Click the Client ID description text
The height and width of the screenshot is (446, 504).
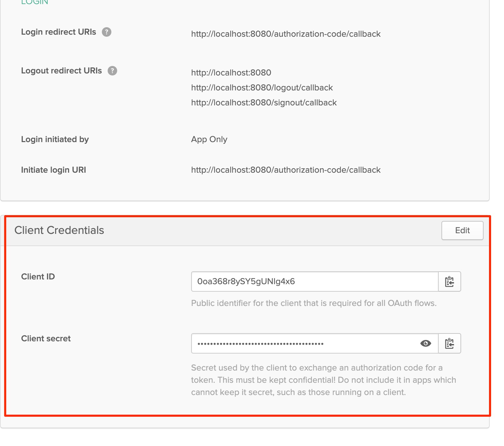(x=314, y=303)
